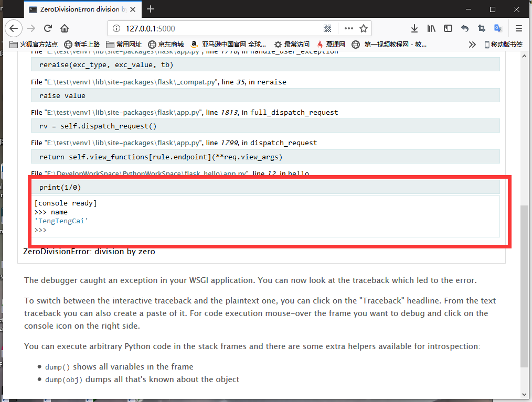Click the flask _compat.py line 35 frame header
The width and height of the screenshot is (532, 402).
click(x=158, y=82)
